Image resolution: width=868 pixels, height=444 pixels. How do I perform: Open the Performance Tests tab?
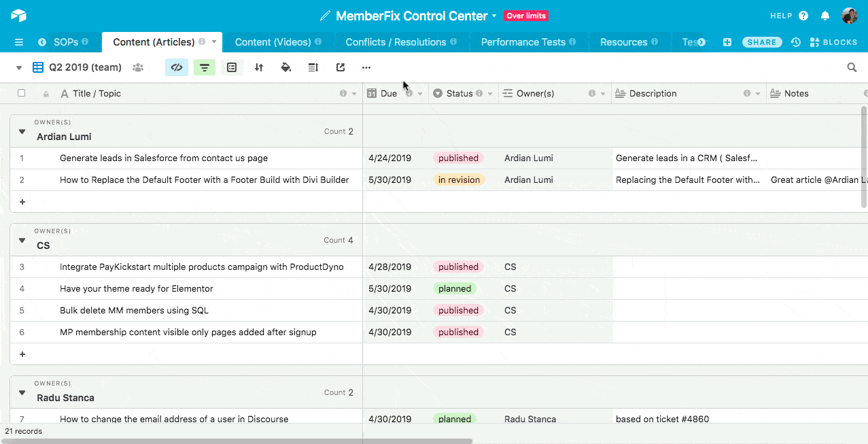click(x=523, y=42)
